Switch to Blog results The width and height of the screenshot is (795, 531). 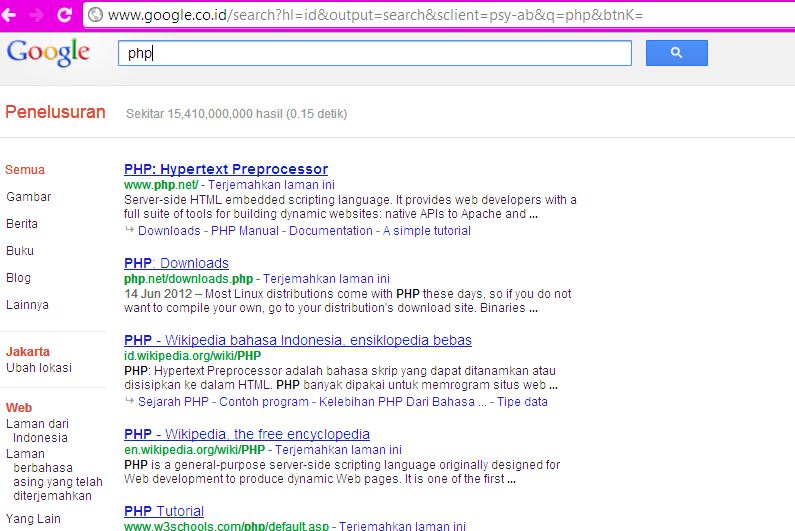point(18,277)
